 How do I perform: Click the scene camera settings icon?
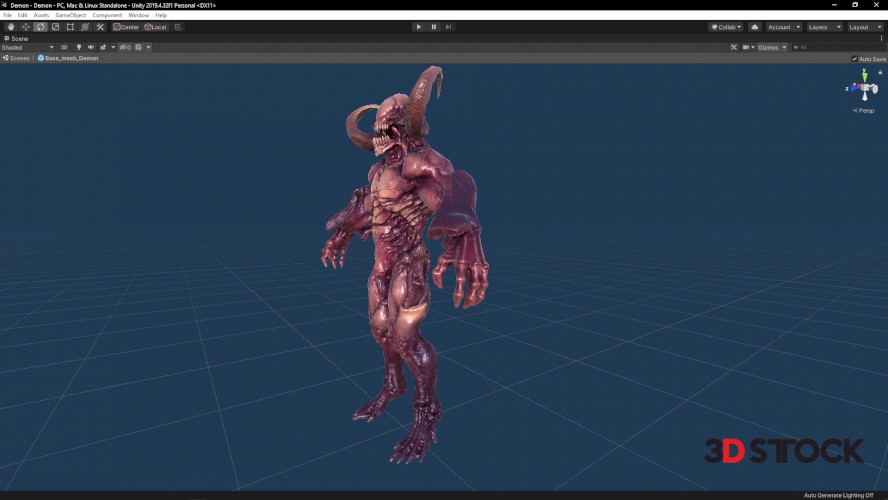(746, 47)
